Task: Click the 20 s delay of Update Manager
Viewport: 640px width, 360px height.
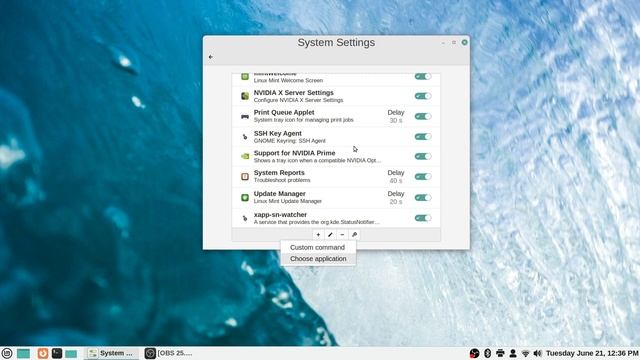Action: (x=396, y=202)
